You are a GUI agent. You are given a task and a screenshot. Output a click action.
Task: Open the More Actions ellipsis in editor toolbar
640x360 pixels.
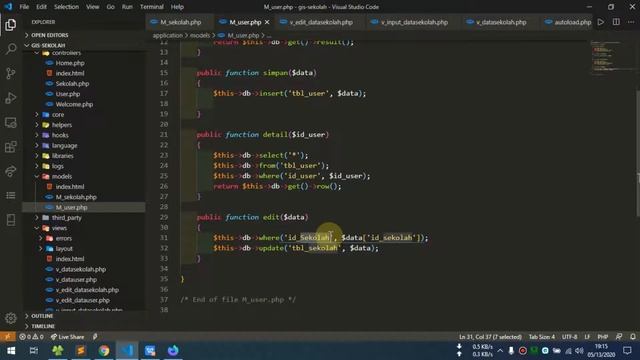pyautogui.click(x=631, y=22)
